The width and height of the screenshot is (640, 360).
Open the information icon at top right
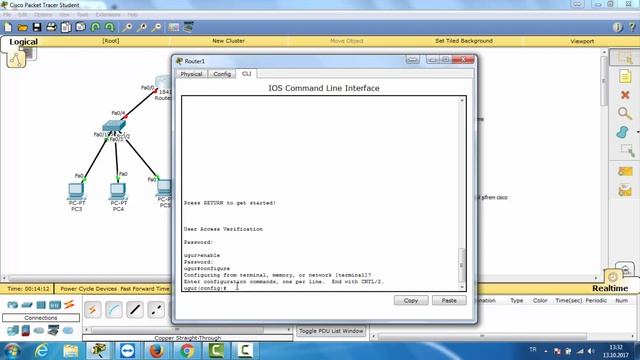617,27
